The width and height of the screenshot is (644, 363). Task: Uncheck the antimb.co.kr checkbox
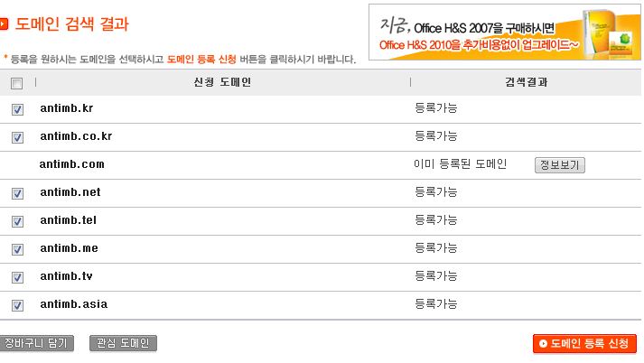coord(17,137)
